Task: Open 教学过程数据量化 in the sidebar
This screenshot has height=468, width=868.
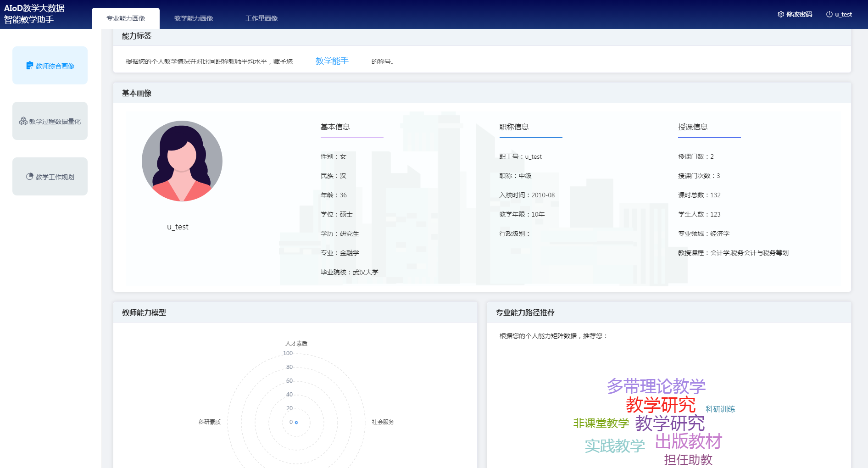Action: 55,122
